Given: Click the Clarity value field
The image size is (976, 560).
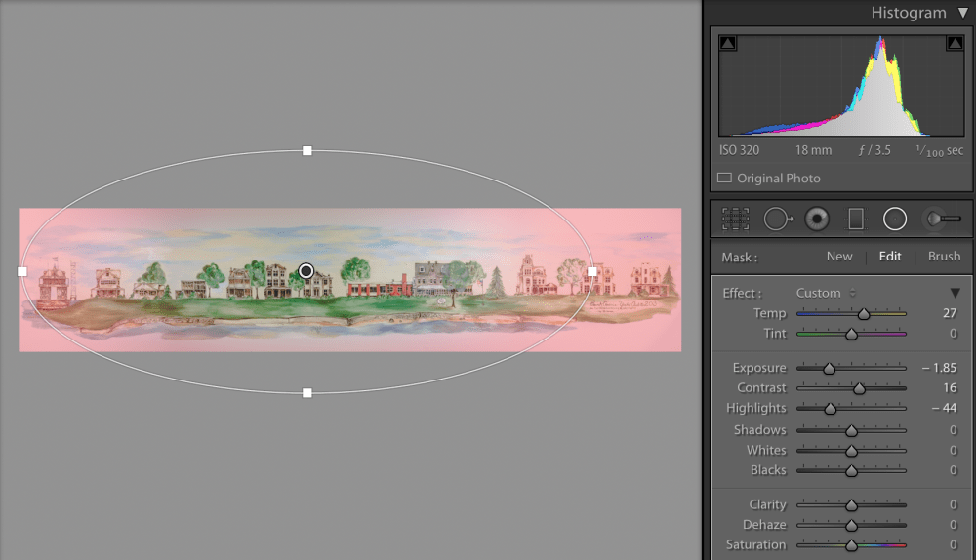Looking at the screenshot, I should coord(953,504).
